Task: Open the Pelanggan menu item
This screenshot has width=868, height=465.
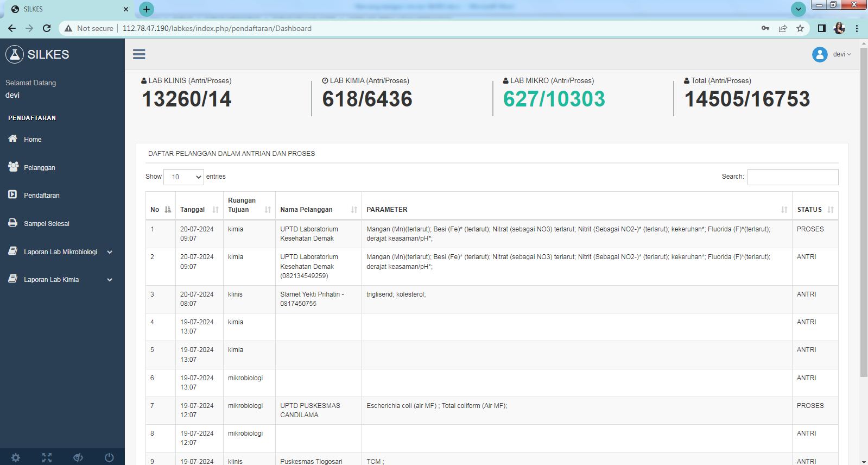Action: 39,168
